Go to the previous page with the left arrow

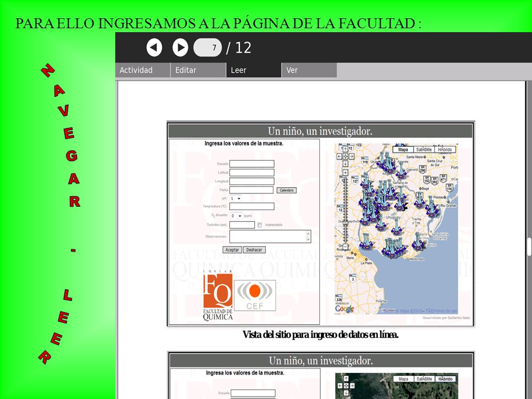click(x=154, y=48)
